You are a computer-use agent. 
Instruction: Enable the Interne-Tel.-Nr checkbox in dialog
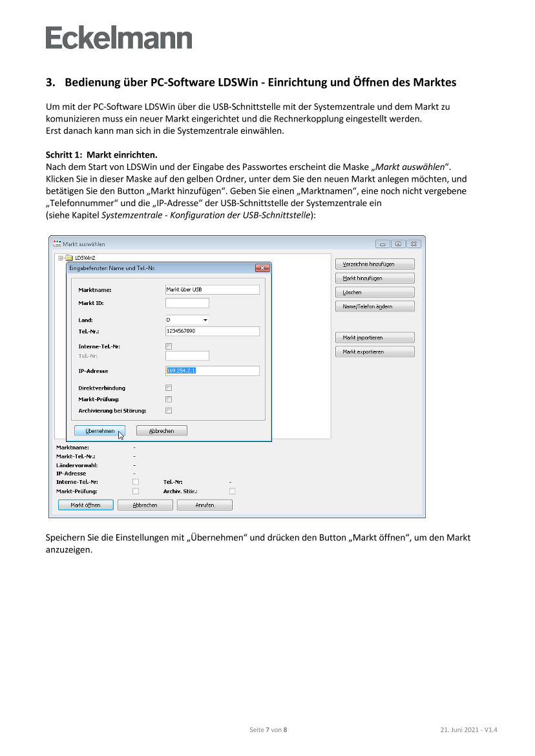(x=169, y=346)
